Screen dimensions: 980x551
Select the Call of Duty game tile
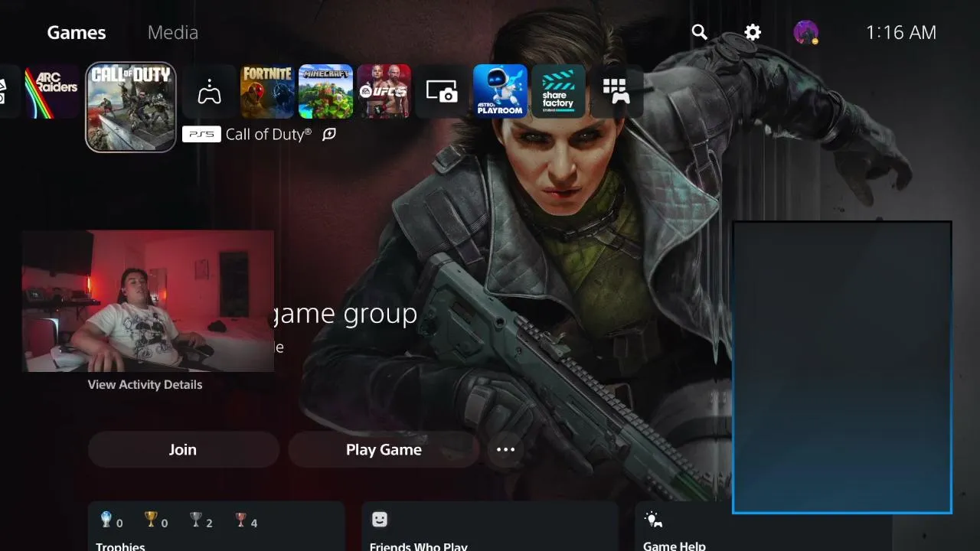pos(131,107)
